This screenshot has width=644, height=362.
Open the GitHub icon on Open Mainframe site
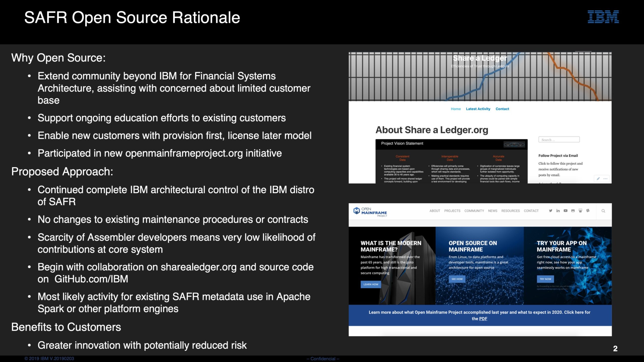(x=573, y=211)
